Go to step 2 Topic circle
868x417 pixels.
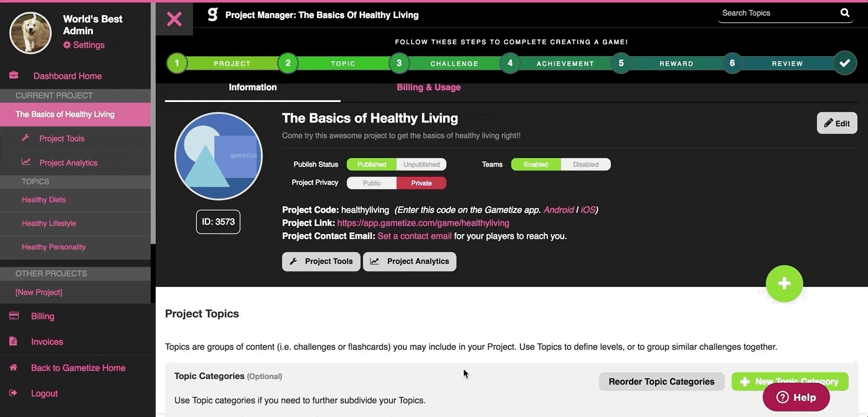(x=288, y=63)
